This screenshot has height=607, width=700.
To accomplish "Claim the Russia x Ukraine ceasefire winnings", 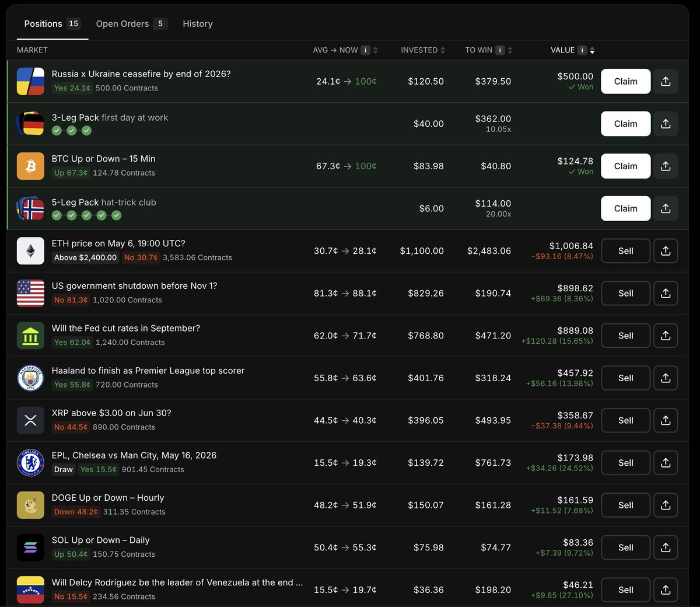I will pyautogui.click(x=625, y=81).
